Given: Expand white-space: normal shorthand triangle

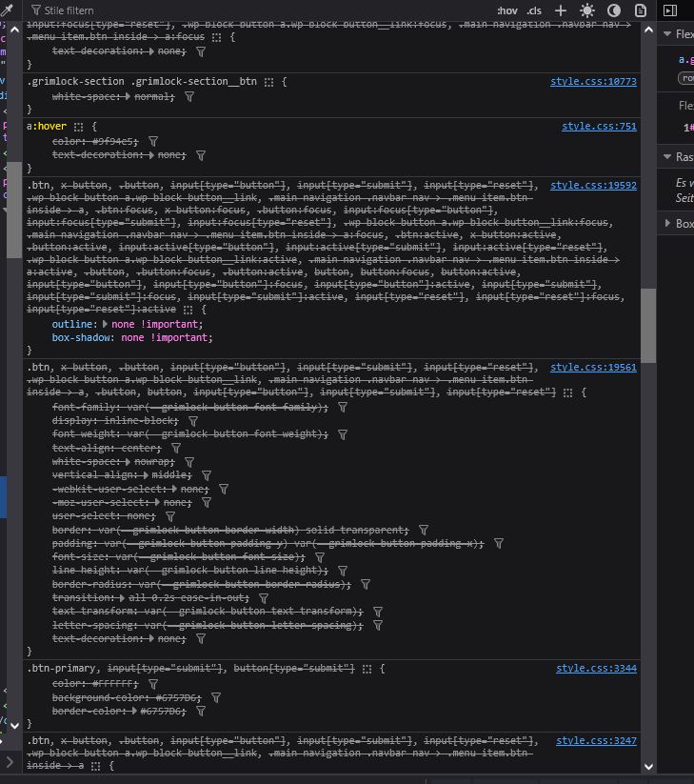Looking at the screenshot, I should tap(128, 96).
